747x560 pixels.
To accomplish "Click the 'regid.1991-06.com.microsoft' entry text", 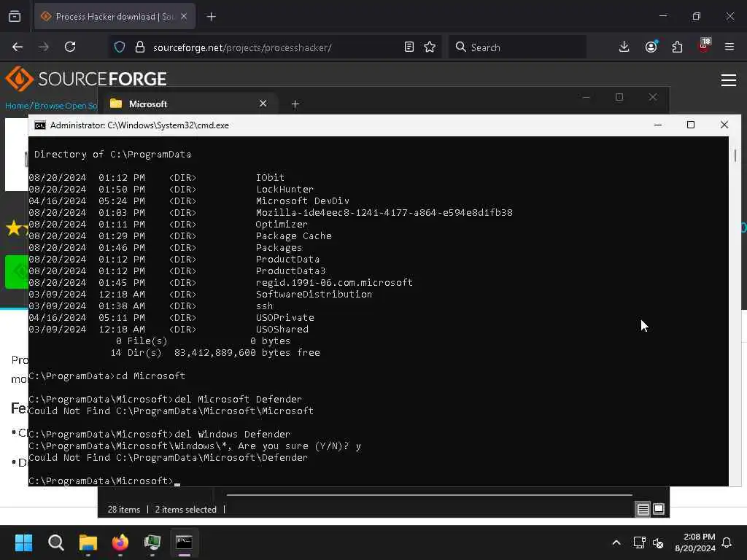I will (x=334, y=282).
